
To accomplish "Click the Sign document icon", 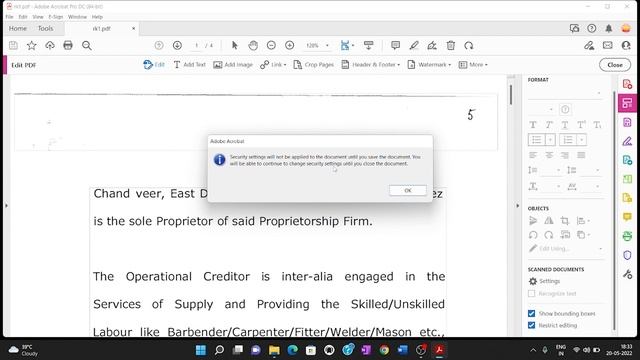I will 432,45.
